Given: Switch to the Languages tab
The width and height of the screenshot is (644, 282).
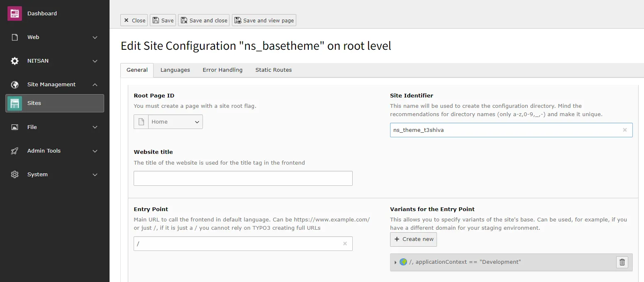Looking at the screenshot, I should tap(175, 70).
